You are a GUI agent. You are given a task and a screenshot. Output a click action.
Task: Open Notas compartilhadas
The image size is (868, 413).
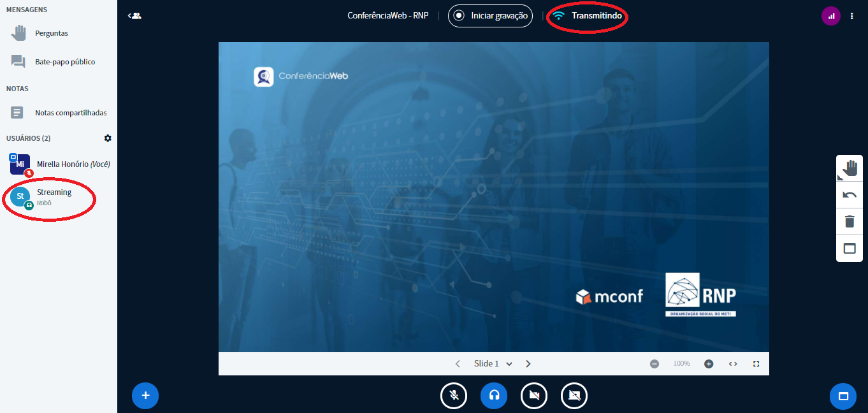coord(59,113)
